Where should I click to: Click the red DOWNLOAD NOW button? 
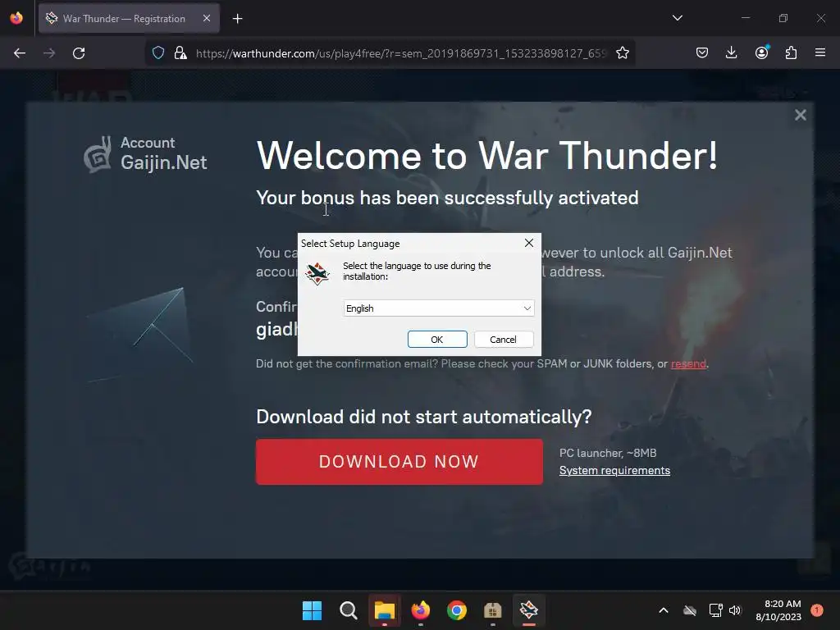click(399, 462)
